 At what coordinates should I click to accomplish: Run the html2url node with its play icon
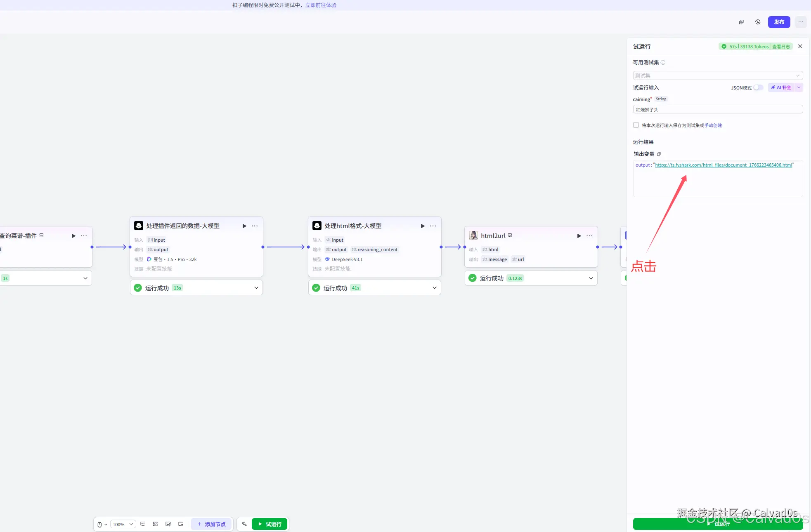click(579, 236)
